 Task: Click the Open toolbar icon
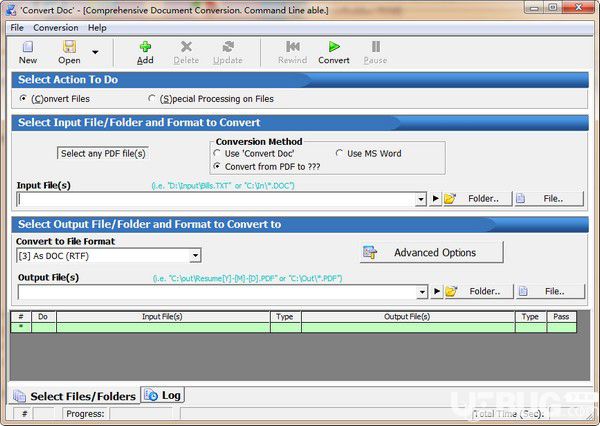pyautogui.click(x=69, y=47)
